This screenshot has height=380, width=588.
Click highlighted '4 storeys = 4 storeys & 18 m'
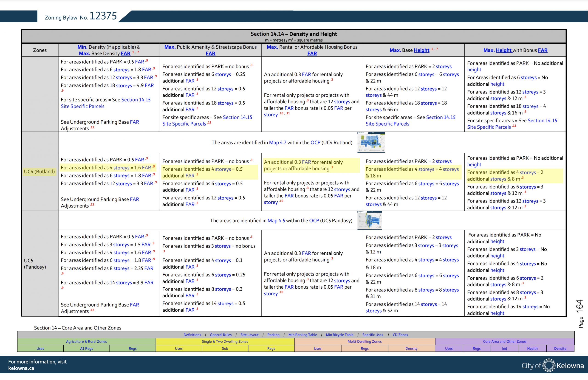(412, 172)
